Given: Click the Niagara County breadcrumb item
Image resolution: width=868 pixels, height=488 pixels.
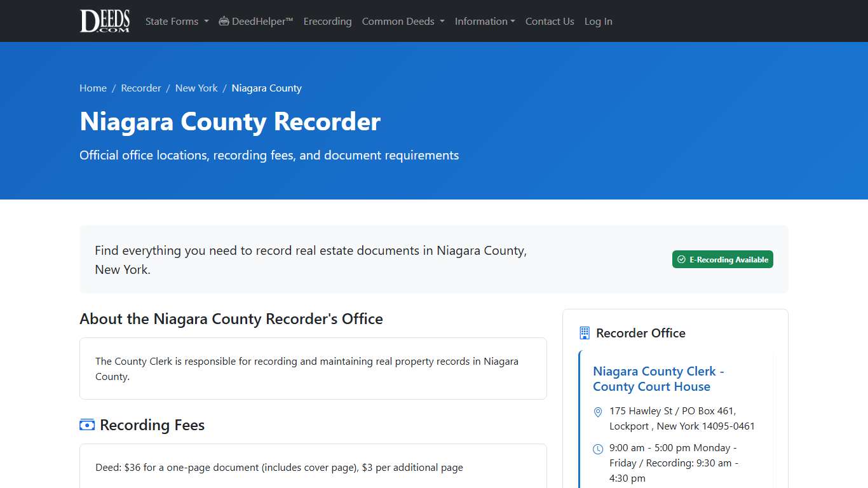Looking at the screenshot, I should click(266, 88).
